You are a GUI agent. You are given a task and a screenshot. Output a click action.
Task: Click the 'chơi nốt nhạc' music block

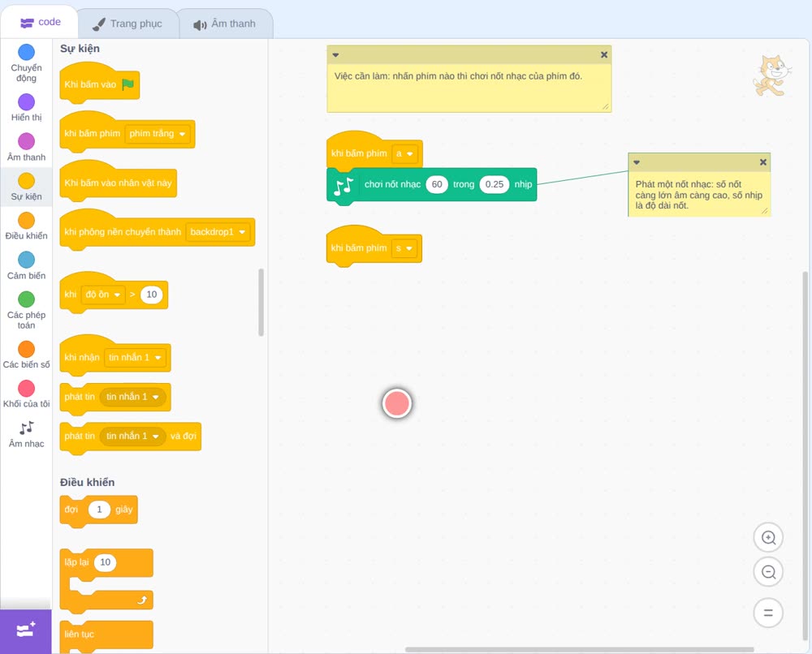tap(431, 185)
